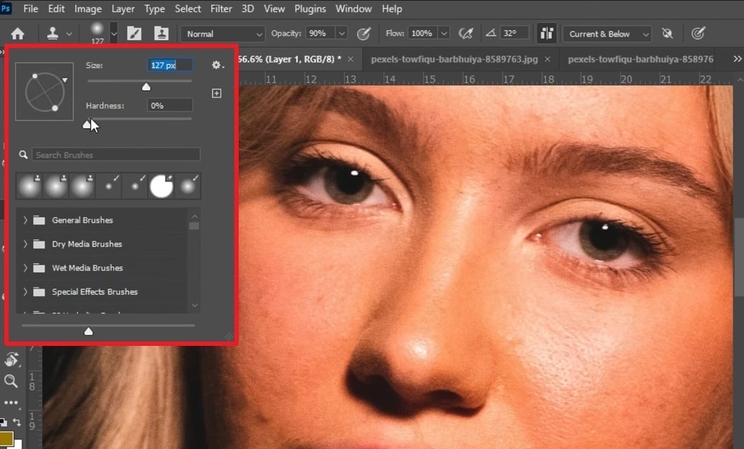Create a new brush preset with the plus icon
744x449 pixels.
tap(217, 94)
